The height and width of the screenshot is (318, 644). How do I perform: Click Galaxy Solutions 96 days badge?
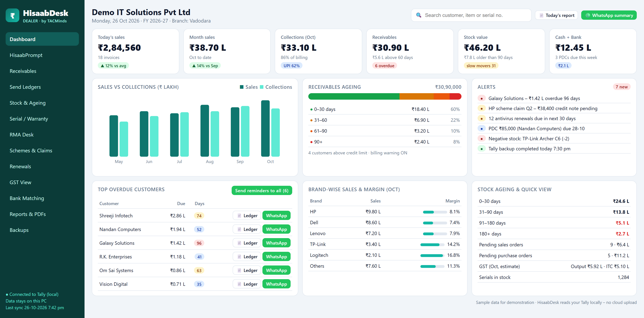coord(199,243)
